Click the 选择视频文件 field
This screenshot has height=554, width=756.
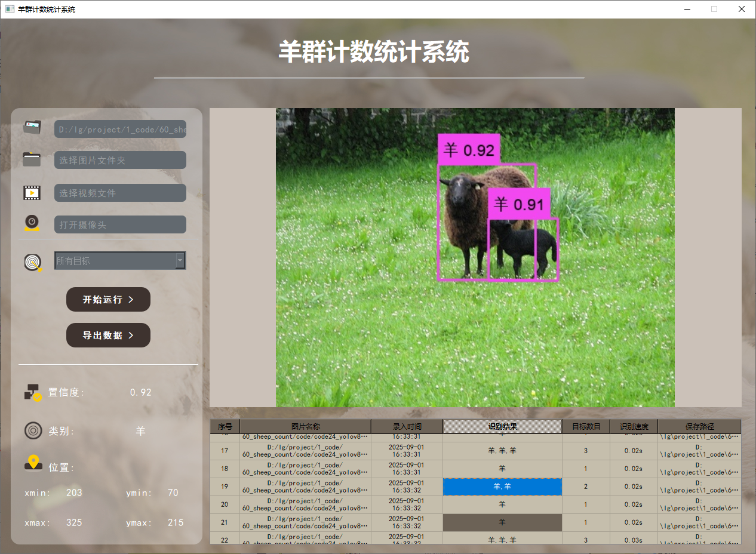click(x=120, y=193)
